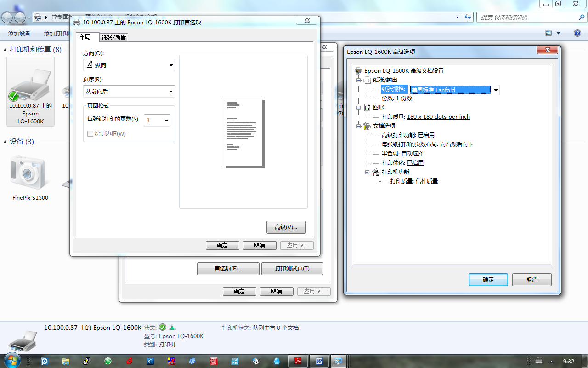The width and height of the screenshot is (588, 368).
Task: Click the 高级打印功能 已启用 value
Action: point(426,135)
